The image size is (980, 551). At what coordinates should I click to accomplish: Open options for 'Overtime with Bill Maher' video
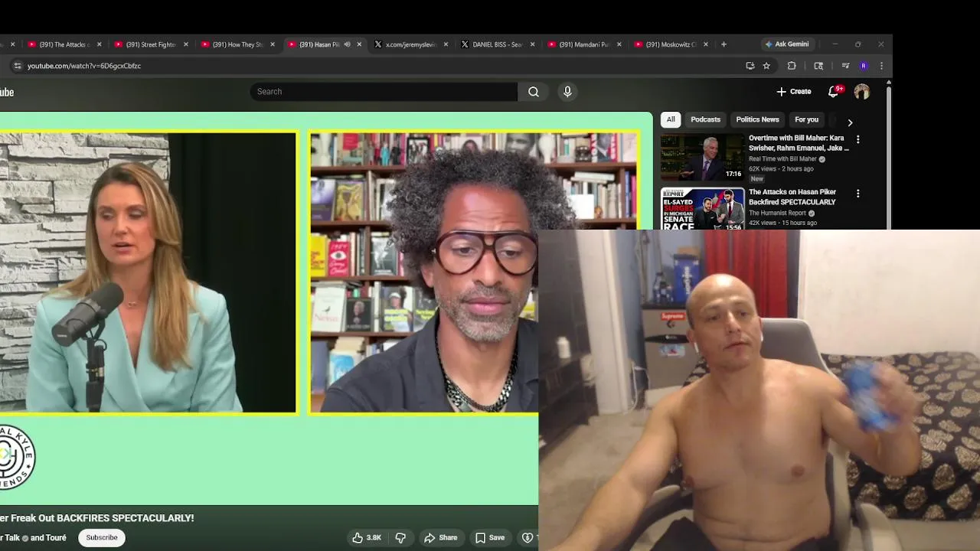857,139
